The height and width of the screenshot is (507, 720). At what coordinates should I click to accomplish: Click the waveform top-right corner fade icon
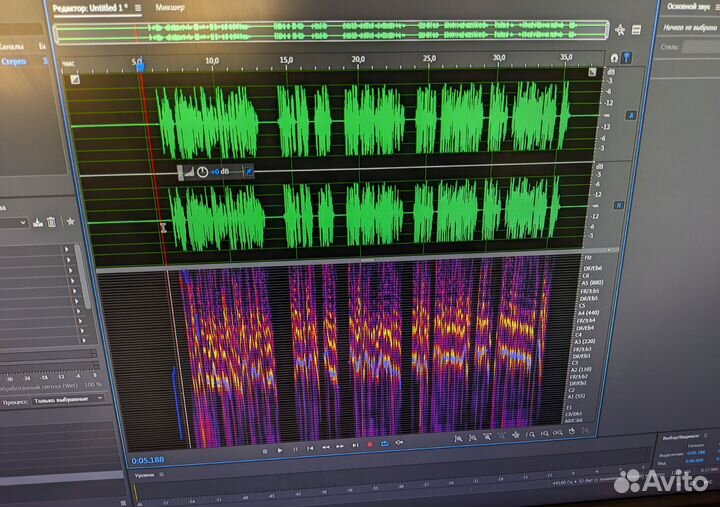pos(592,72)
